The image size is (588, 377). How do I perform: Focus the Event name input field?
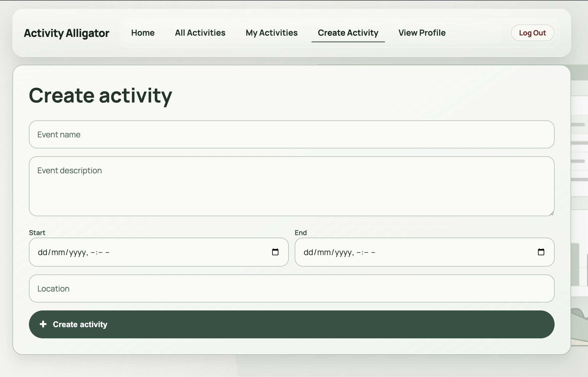coord(292,134)
